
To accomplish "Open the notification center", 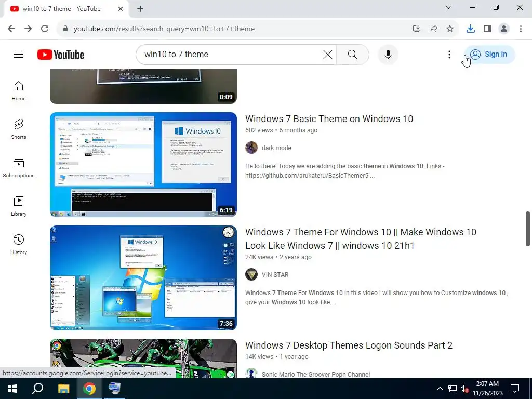I will tap(515, 389).
